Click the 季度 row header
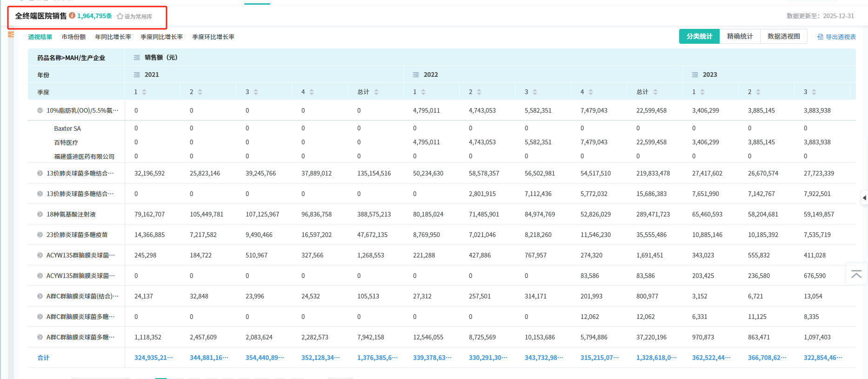The image size is (868, 379). (43, 92)
